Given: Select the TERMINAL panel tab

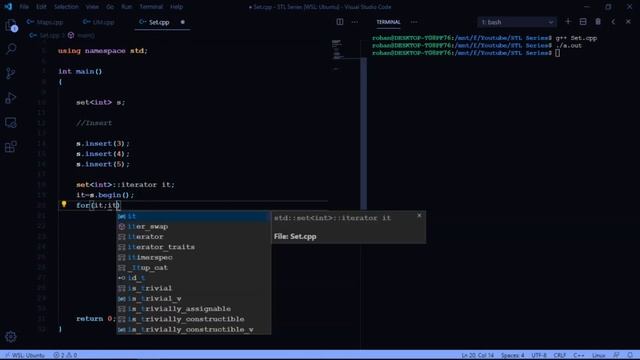Looking at the screenshot, I should coord(388,22).
